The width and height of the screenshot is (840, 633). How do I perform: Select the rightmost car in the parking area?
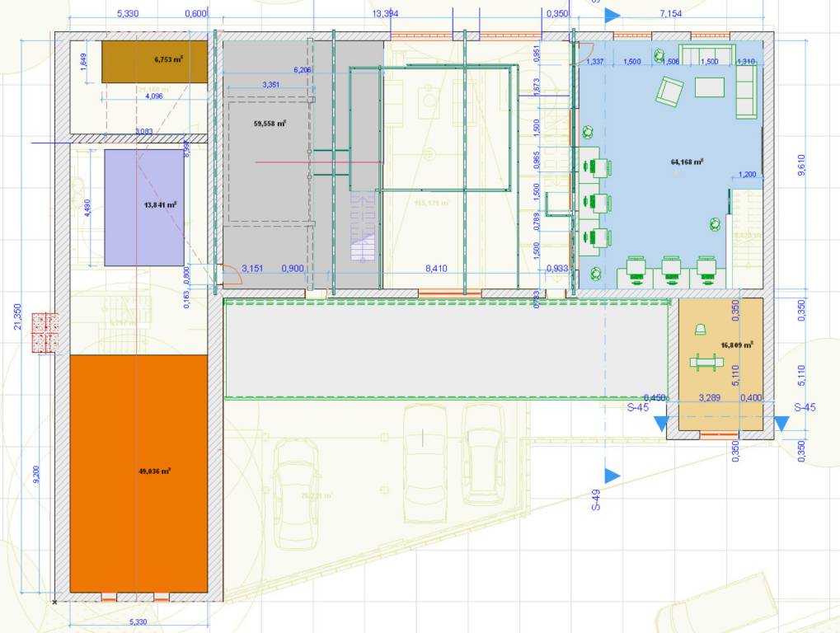pos(483,454)
